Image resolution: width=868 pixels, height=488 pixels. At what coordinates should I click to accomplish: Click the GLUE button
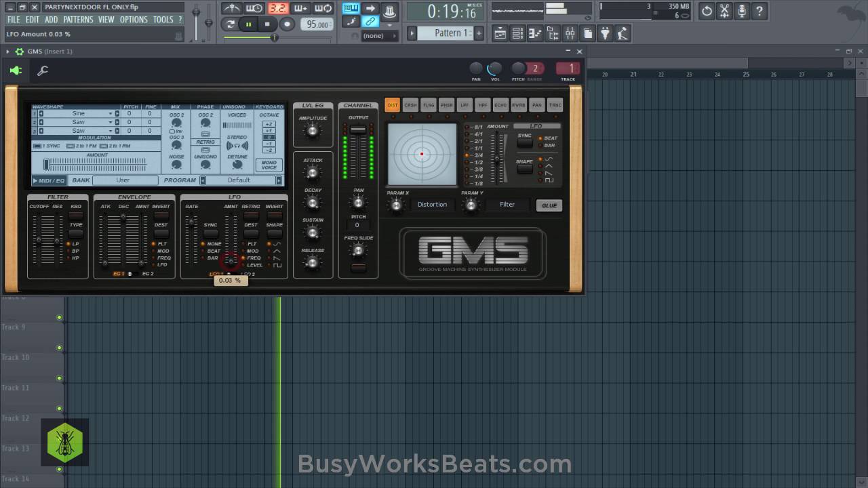pyautogui.click(x=549, y=205)
